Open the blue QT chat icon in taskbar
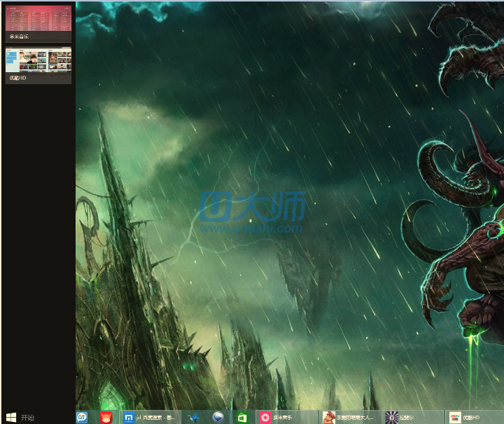The height and width of the screenshot is (424, 504). coord(82,418)
